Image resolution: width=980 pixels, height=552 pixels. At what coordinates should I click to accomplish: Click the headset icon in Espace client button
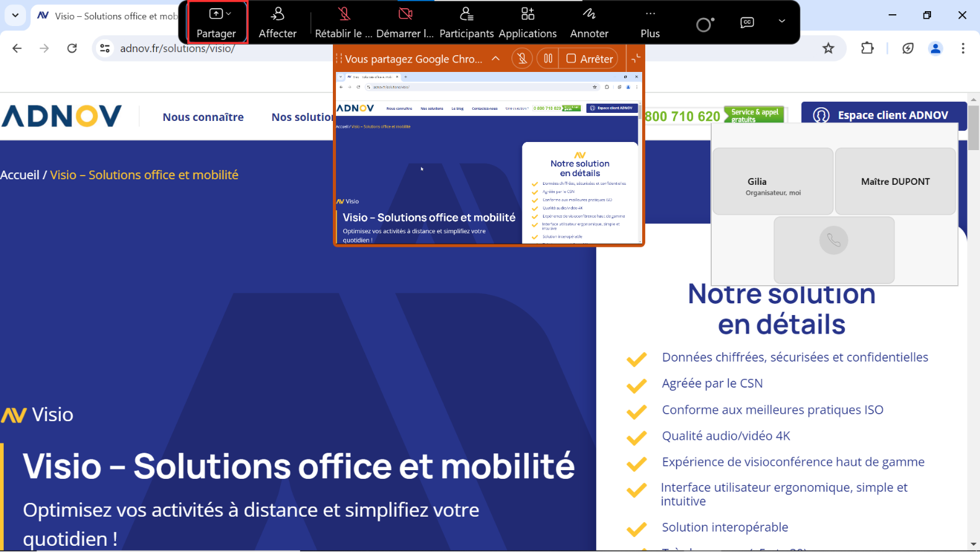[821, 115]
